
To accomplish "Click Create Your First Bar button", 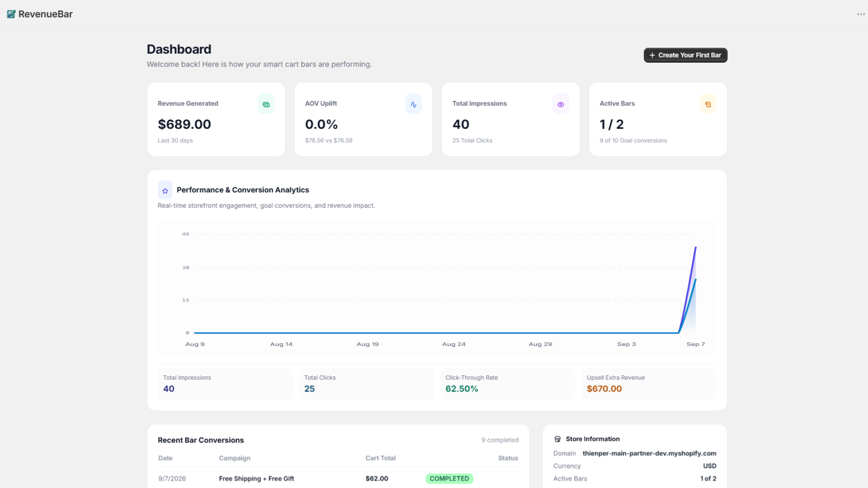I will [x=686, y=55].
